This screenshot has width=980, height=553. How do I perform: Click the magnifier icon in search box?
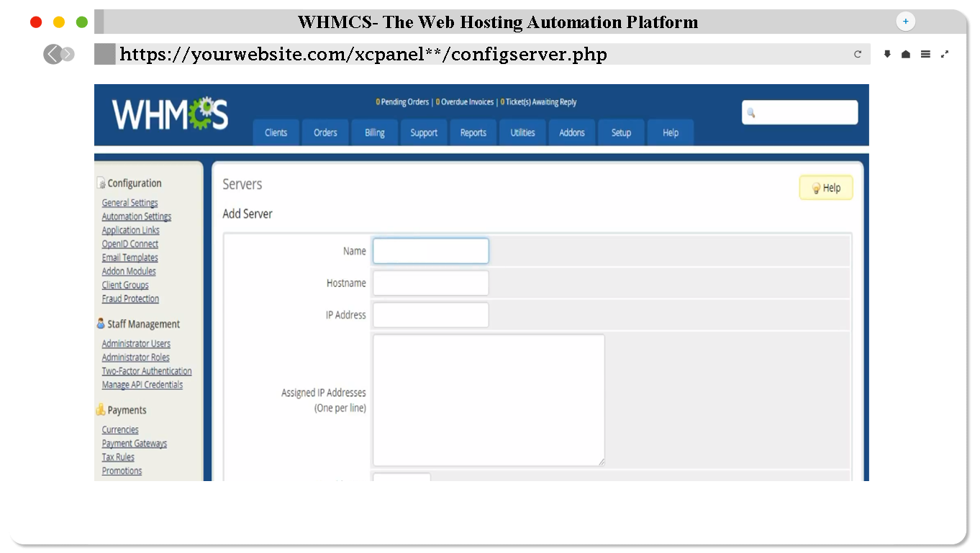point(750,113)
